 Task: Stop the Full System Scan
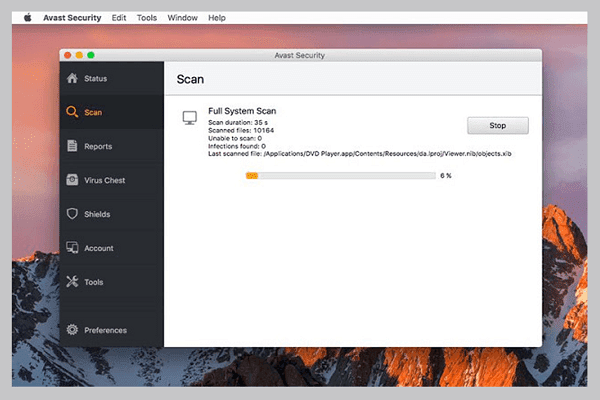(497, 126)
